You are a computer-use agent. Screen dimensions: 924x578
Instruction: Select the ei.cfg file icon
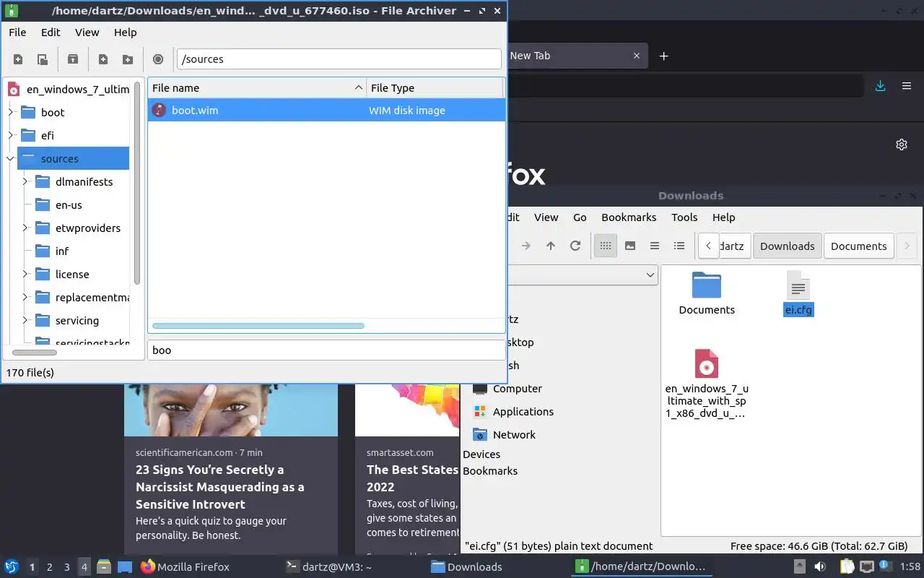(x=798, y=286)
